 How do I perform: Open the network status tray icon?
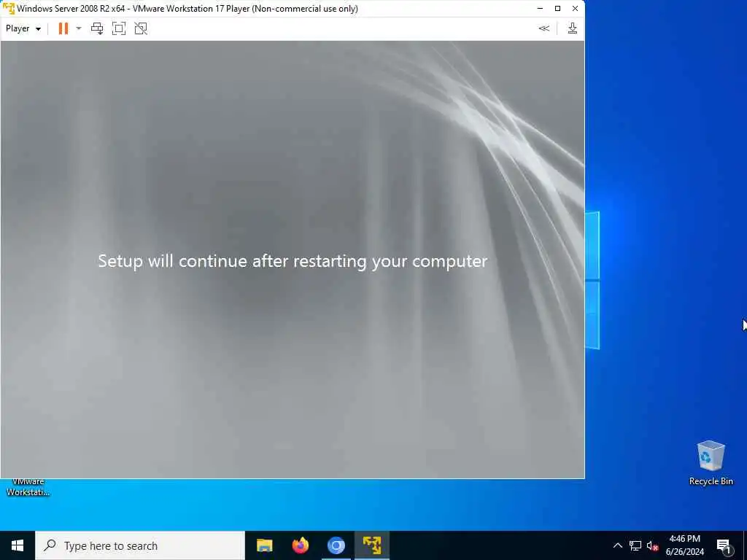point(635,545)
